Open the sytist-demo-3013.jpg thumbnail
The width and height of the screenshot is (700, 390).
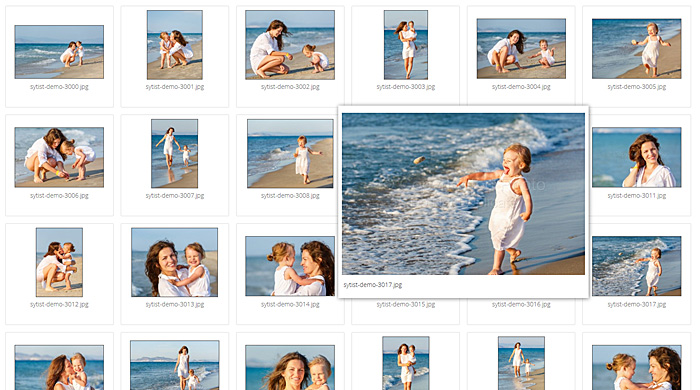point(175,262)
